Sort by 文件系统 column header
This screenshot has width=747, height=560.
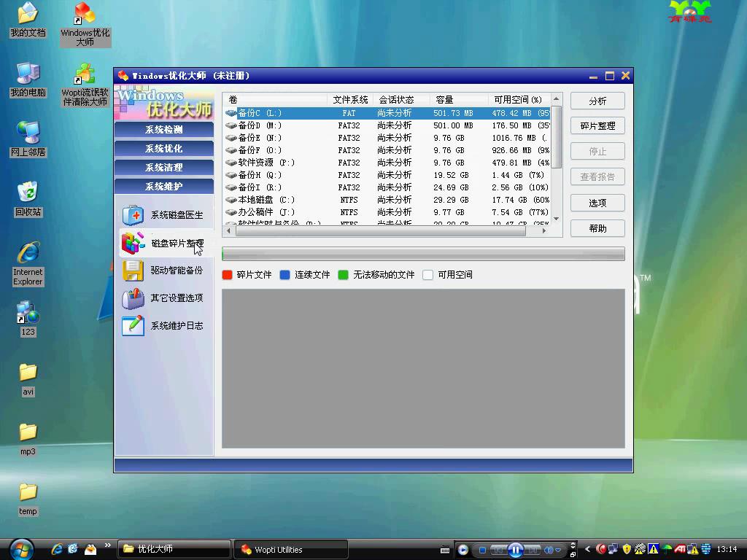(350, 99)
